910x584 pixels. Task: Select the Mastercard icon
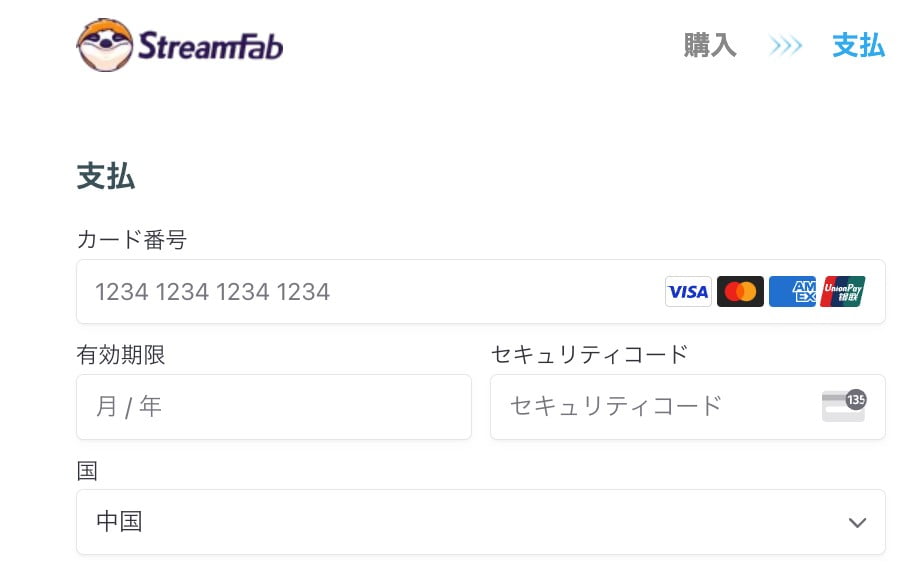tap(740, 291)
